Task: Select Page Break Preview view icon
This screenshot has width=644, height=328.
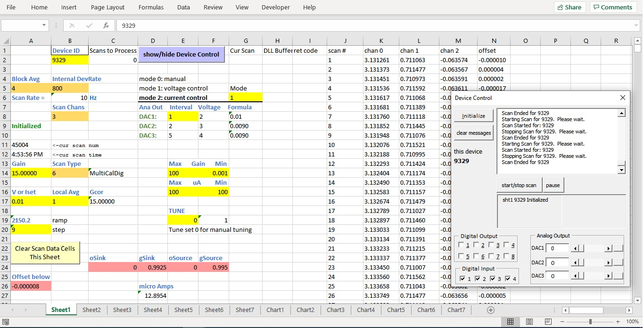Action: point(547,321)
